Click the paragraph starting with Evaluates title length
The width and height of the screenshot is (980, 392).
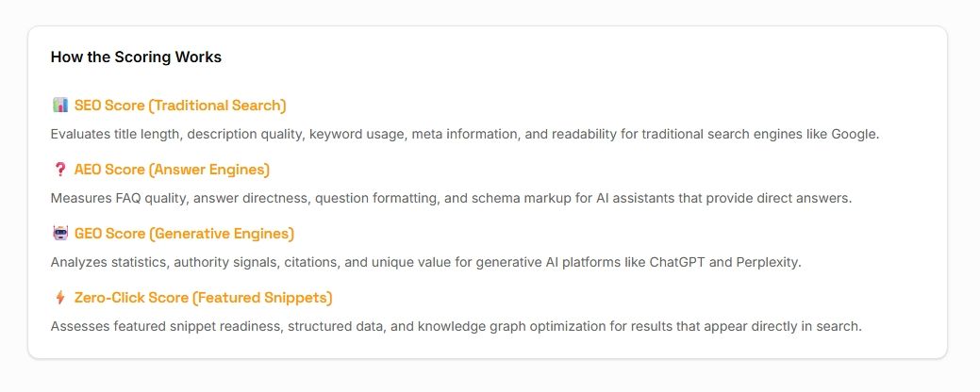[x=465, y=134]
